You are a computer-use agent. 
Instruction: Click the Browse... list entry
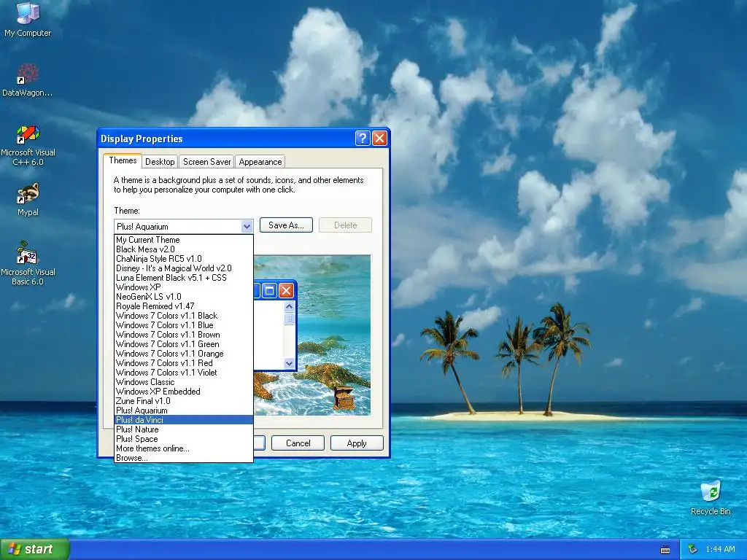(x=184, y=458)
